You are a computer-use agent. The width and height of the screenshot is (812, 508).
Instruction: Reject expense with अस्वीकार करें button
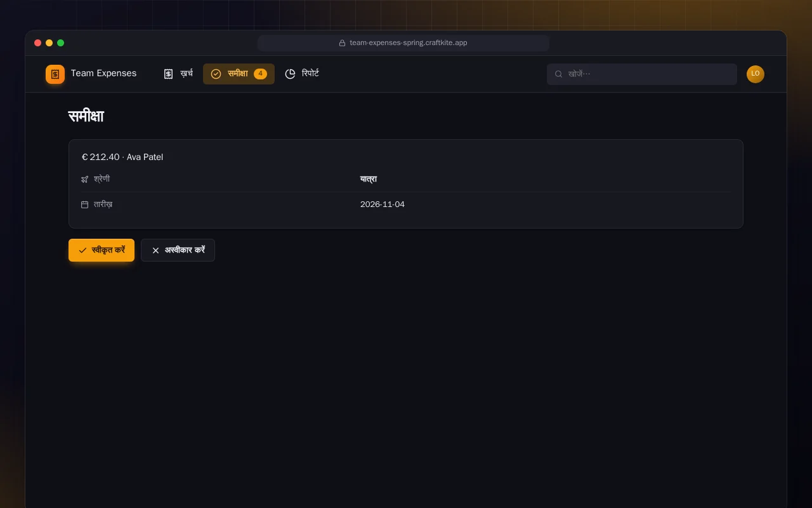click(x=178, y=250)
